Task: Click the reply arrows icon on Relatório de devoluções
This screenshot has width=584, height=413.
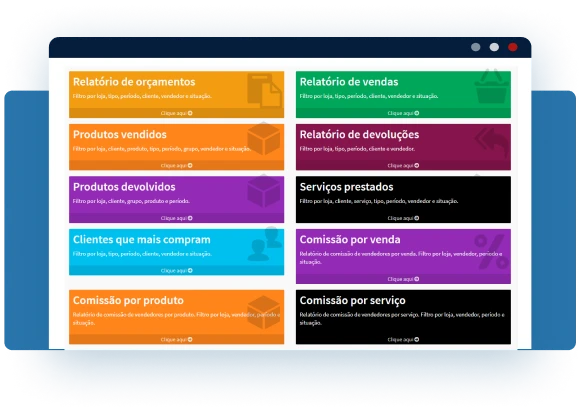Action: [x=492, y=142]
